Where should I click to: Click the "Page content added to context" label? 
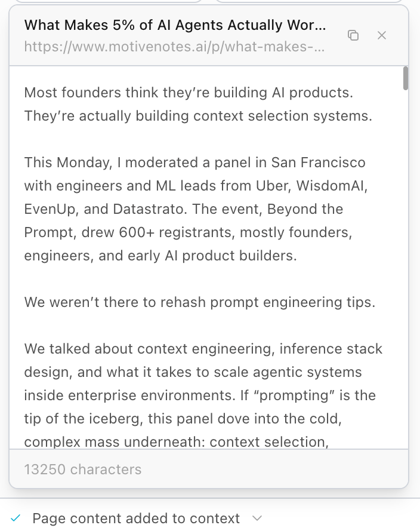tap(136, 518)
